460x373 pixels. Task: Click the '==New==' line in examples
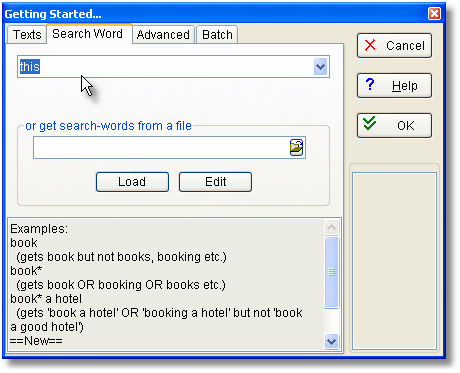pos(36,341)
